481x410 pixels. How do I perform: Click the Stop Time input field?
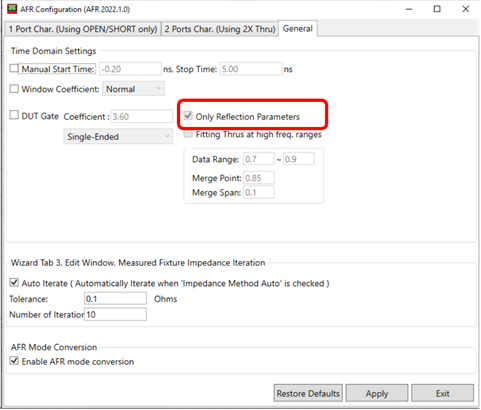click(251, 69)
